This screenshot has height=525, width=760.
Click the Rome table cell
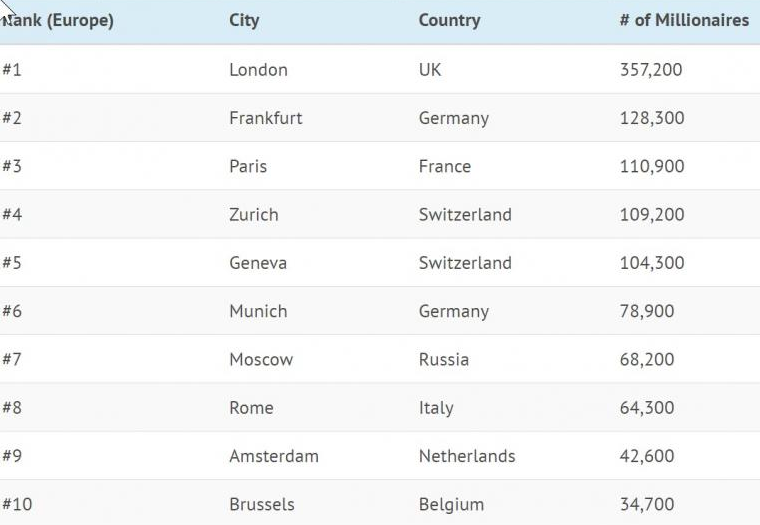[251, 408]
